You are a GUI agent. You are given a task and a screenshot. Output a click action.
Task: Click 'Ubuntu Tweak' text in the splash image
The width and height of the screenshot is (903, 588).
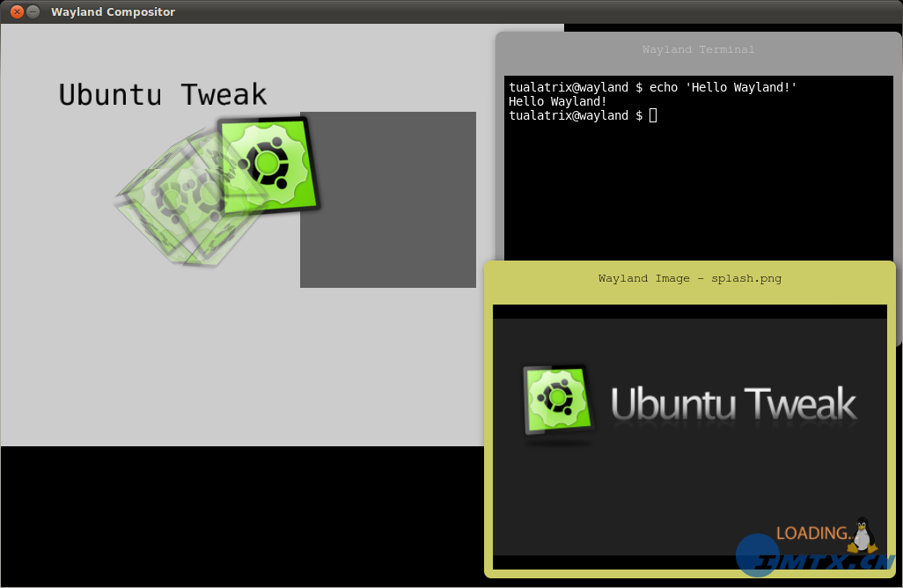coord(734,404)
